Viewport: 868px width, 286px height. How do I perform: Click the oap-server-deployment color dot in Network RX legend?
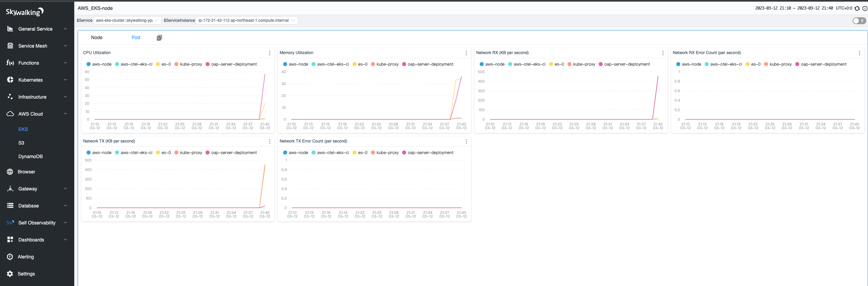(601, 64)
